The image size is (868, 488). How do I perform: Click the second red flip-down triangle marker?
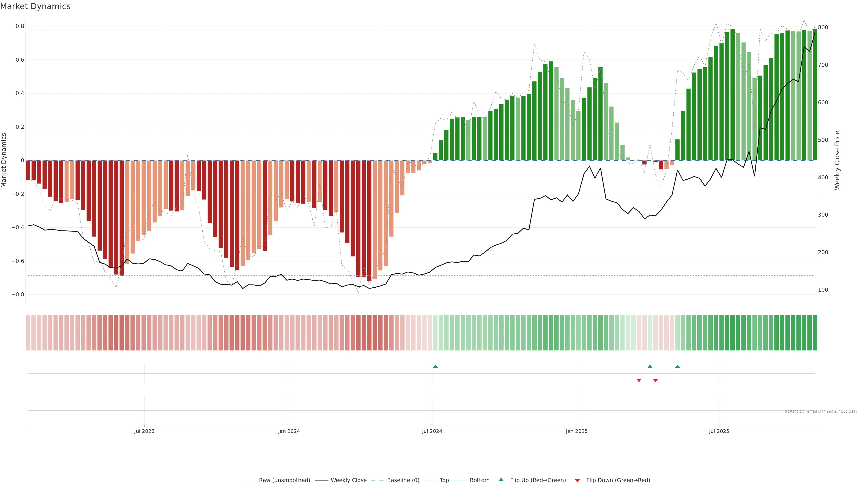coord(655,380)
